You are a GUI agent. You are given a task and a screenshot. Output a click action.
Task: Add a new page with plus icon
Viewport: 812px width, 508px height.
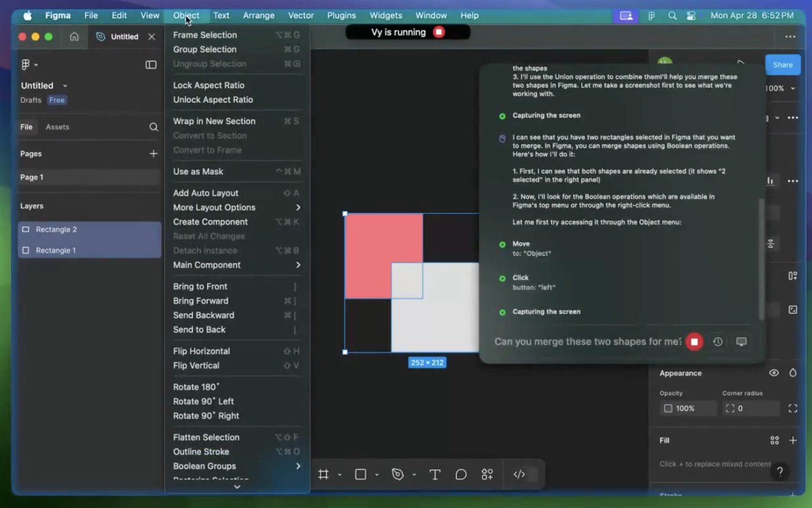coord(154,154)
